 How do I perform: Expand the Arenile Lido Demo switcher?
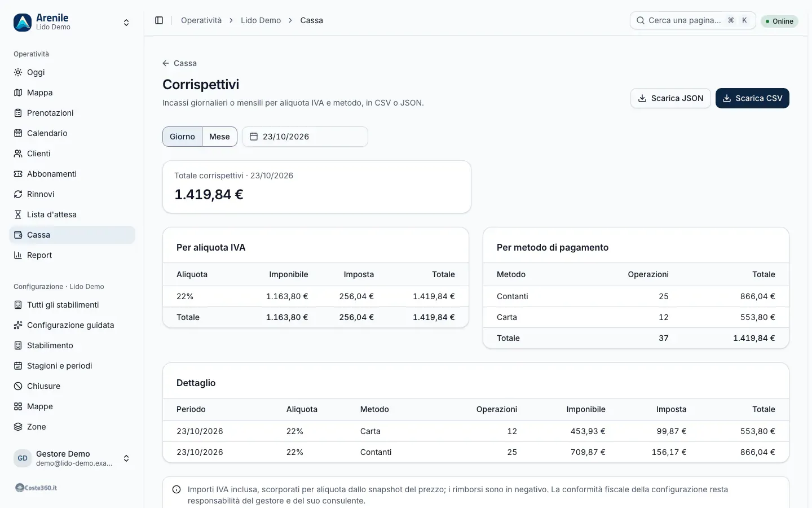pyautogui.click(x=72, y=23)
